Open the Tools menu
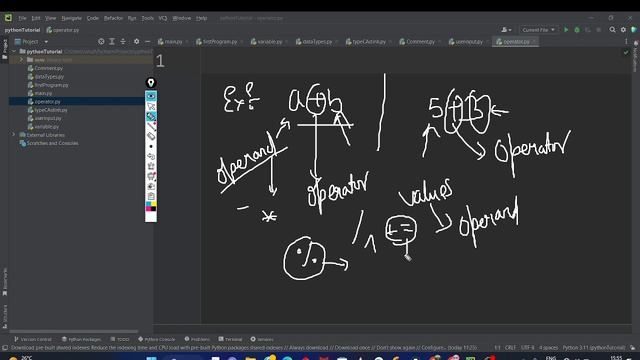The height and width of the screenshot is (360, 640). tap(147, 18)
